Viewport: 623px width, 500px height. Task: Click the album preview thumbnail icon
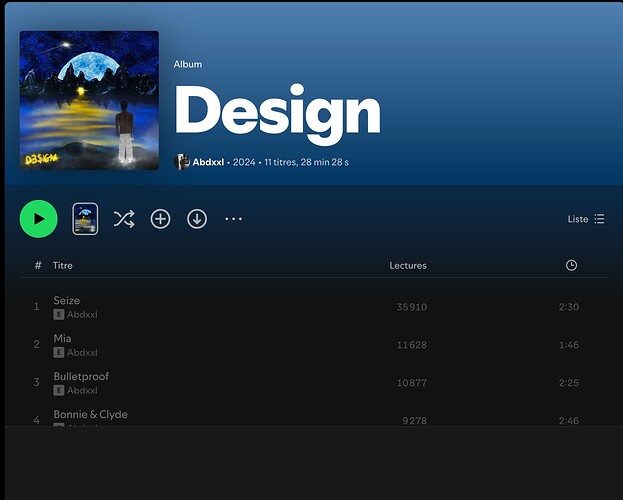click(85, 219)
